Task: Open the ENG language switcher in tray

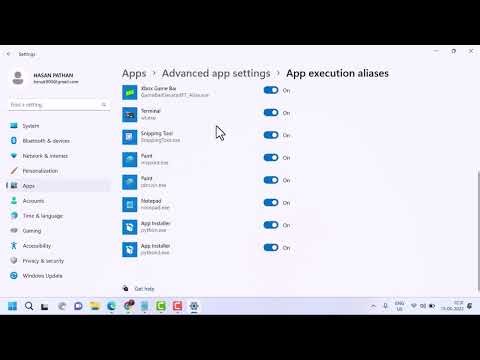Action: pyautogui.click(x=399, y=306)
